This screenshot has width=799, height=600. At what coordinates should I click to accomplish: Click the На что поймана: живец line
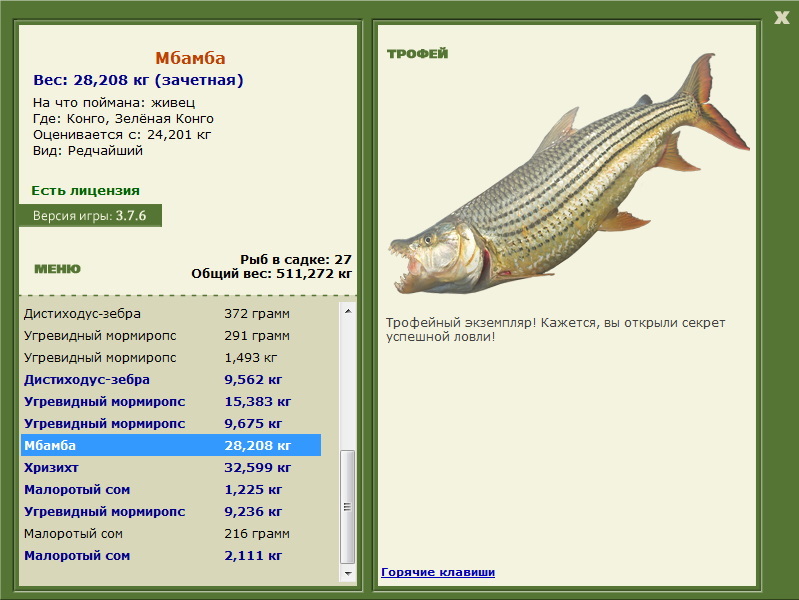[x=114, y=102]
